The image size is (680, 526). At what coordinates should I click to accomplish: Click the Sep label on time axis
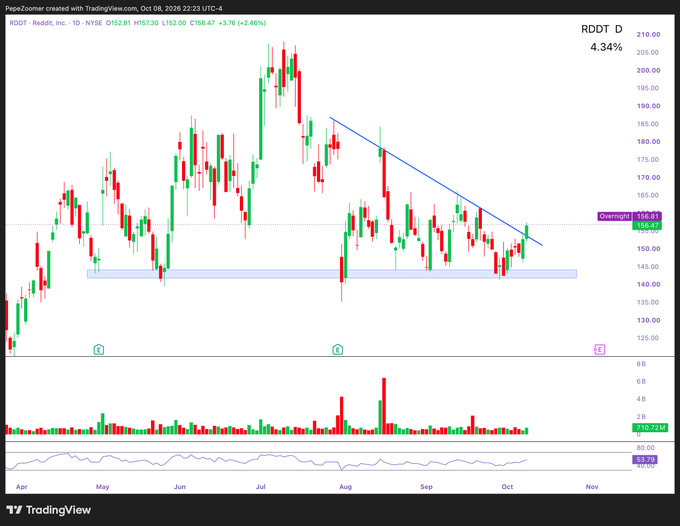[x=426, y=487]
